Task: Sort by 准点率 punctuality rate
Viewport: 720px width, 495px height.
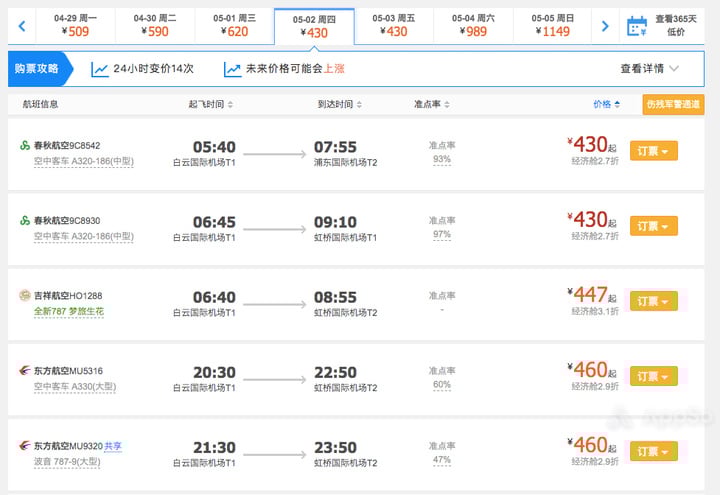Action: point(432,105)
